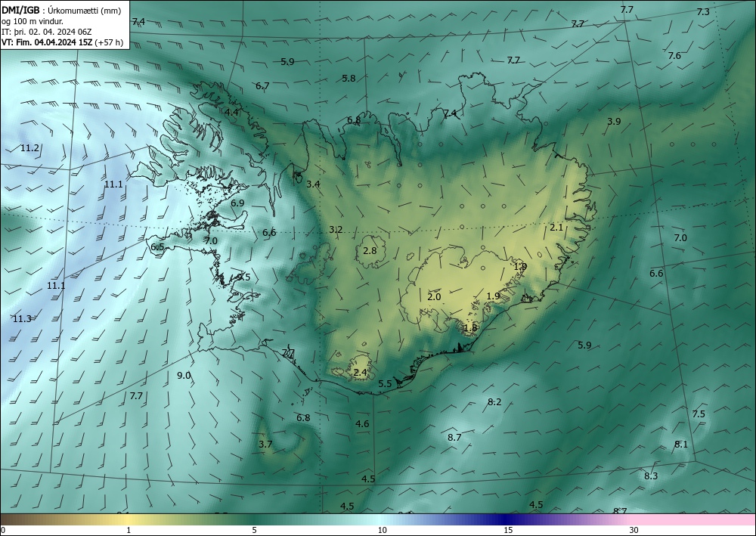
Task: Pick the dark navy segment of the color scale
Action: click(x=505, y=519)
